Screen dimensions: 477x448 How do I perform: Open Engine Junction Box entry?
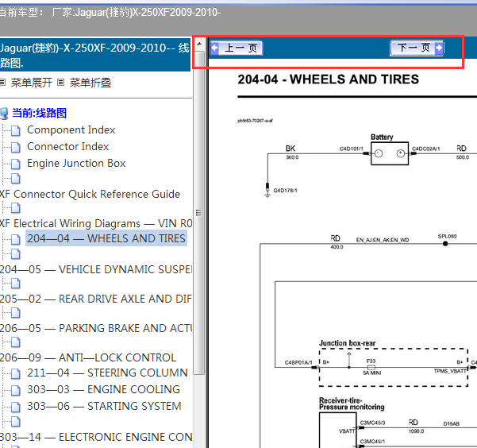tap(76, 164)
